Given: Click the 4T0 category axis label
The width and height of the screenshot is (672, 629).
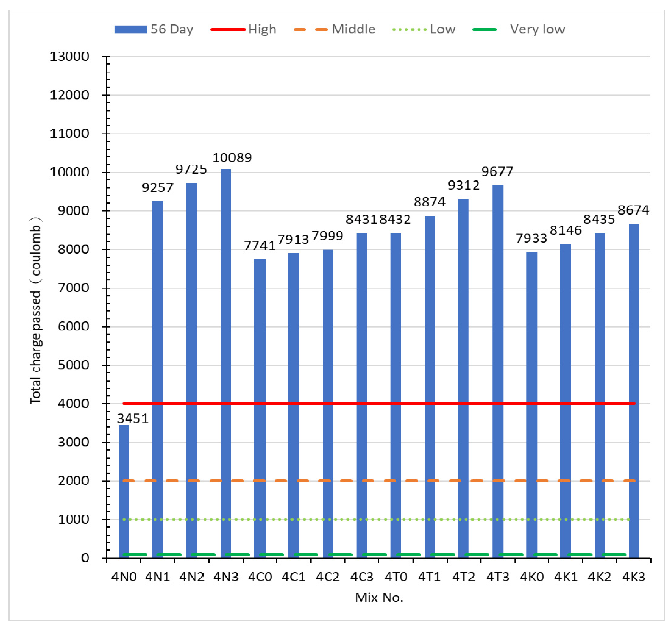Looking at the screenshot, I should [x=396, y=577].
